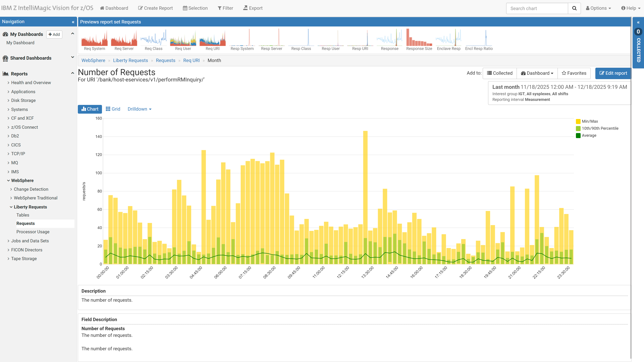The image size is (644, 362).
Task: Toggle the 10th/90th Percentile legend swatch
Action: [x=578, y=128]
